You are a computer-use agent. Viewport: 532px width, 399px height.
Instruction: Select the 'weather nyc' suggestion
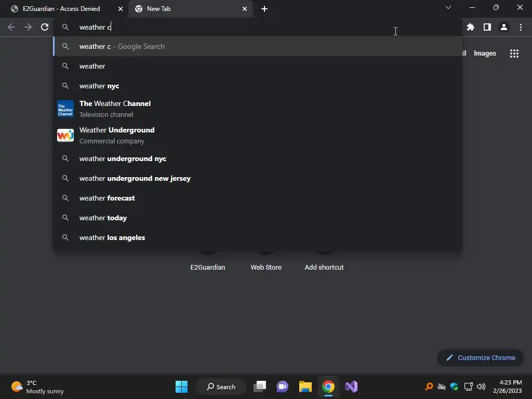[x=258, y=86]
